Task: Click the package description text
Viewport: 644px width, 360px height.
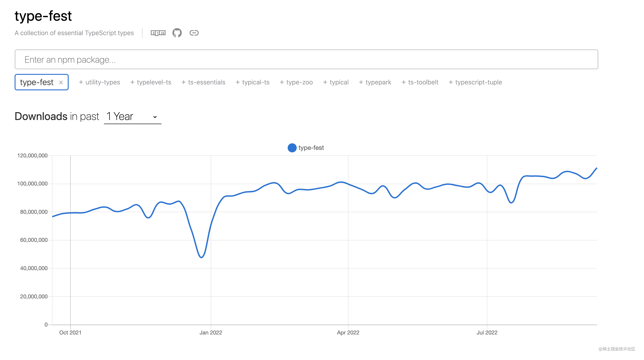Action: coord(74,33)
